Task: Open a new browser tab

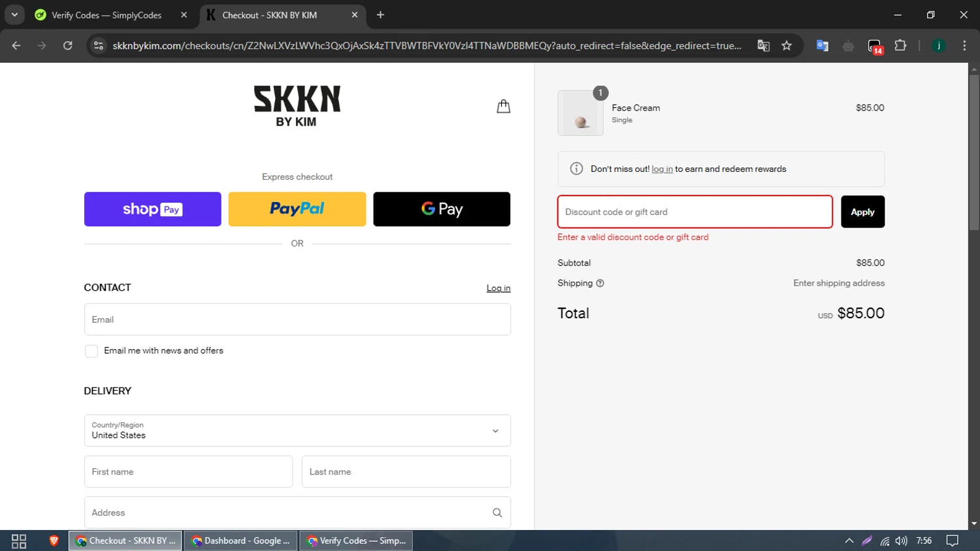Action: point(380,15)
